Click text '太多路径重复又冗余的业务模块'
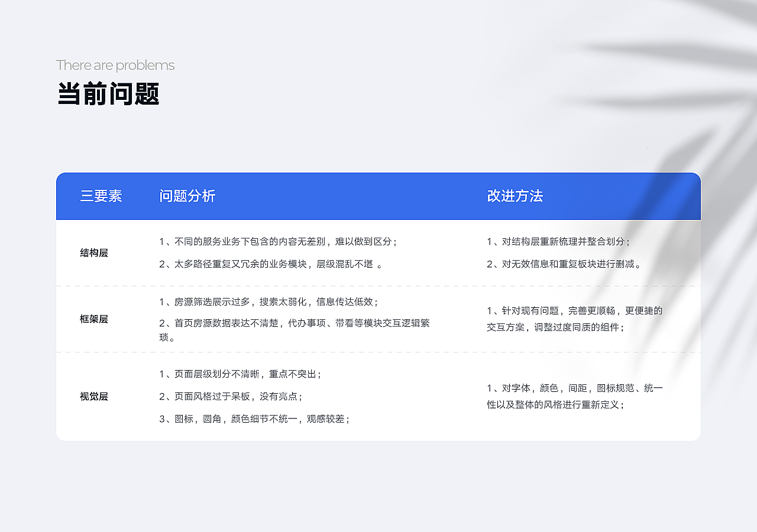The width and height of the screenshot is (757, 532). 241,264
